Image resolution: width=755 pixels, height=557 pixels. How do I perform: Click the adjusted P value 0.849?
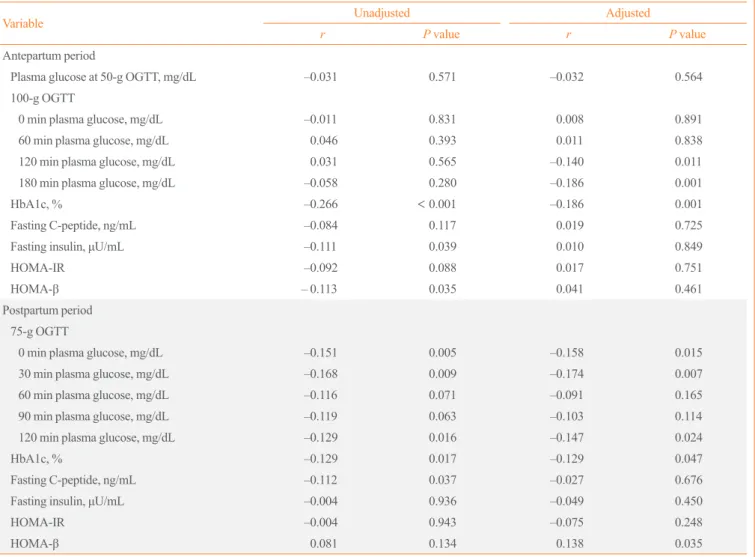(x=689, y=246)
